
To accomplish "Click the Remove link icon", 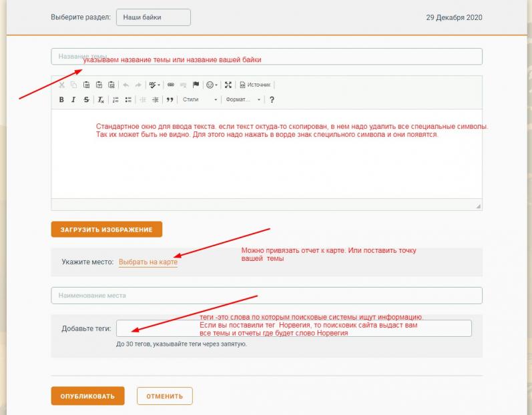I will point(183,85).
